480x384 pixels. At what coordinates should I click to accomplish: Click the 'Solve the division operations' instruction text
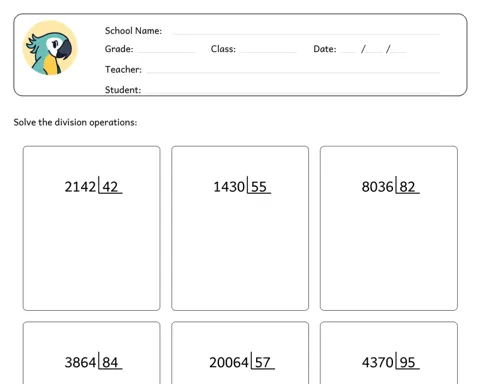75,122
